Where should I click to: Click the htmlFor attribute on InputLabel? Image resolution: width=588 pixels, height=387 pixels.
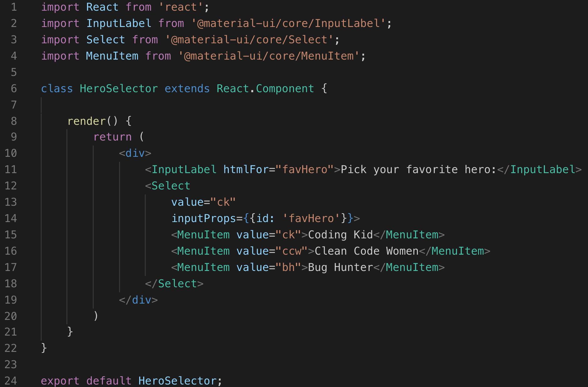(246, 169)
